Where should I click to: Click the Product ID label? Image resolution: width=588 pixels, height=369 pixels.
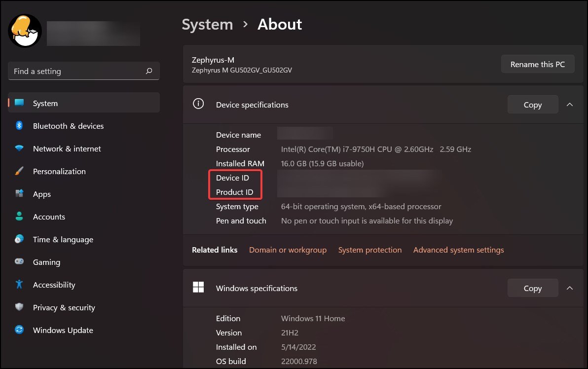click(x=234, y=192)
